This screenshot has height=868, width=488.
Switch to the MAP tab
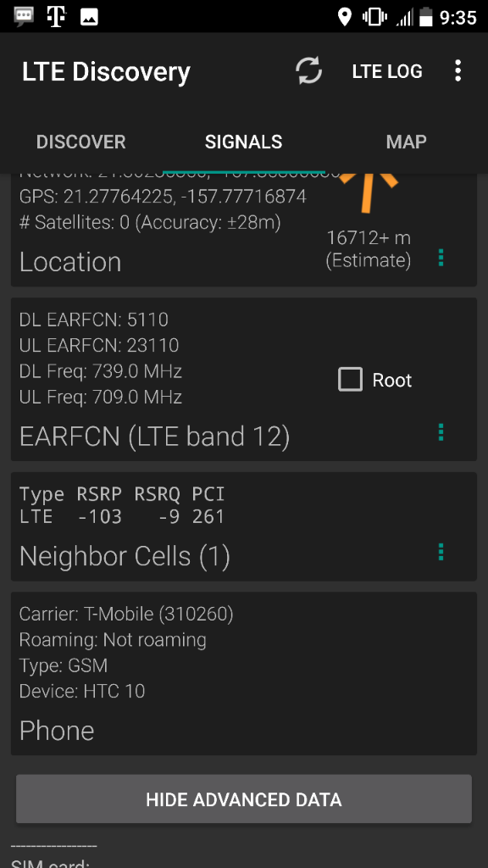pyautogui.click(x=406, y=142)
